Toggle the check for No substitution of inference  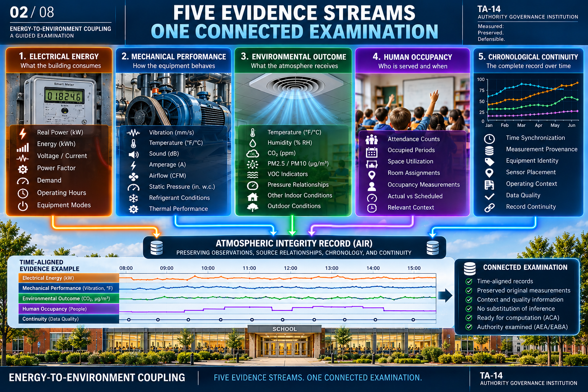tap(469, 309)
